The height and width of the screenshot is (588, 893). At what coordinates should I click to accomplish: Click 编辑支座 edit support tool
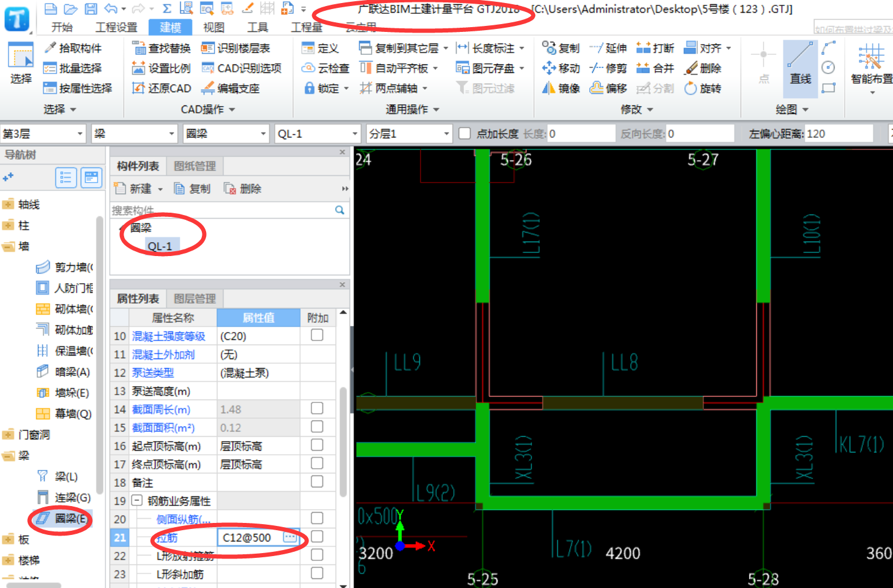(x=230, y=88)
